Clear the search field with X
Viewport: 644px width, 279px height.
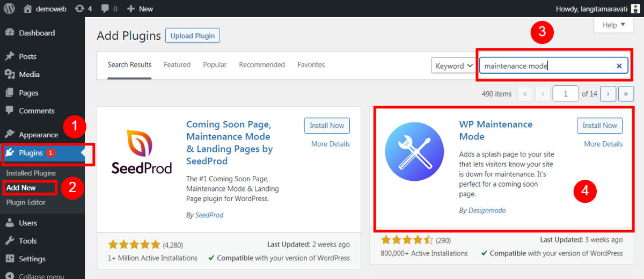619,66
